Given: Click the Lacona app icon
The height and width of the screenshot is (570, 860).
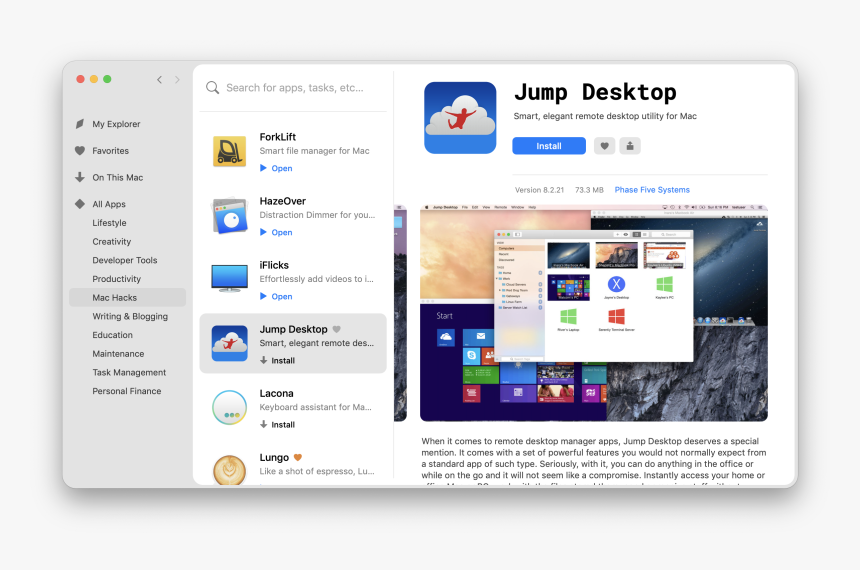Looking at the screenshot, I should pos(229,408).
